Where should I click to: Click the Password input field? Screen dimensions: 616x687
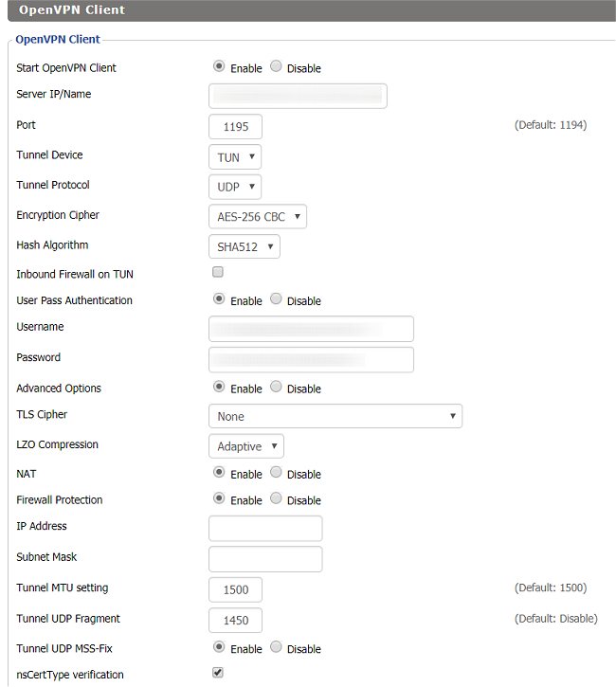[311, 360]
